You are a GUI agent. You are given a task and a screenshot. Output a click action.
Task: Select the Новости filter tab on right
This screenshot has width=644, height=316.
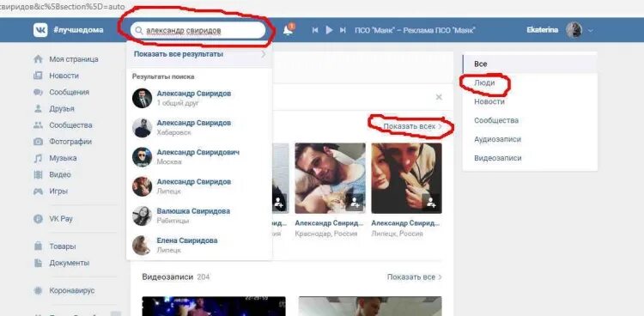click(530, 101)
